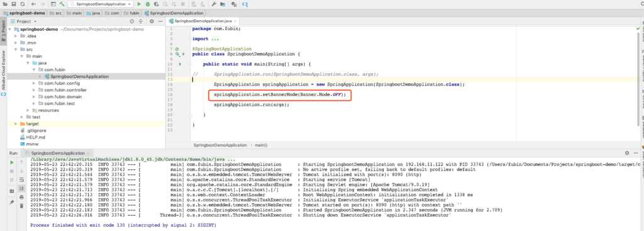The image size is (644, 231).
Task: Select the target folder in tree
Action: [x=29, y=124]
